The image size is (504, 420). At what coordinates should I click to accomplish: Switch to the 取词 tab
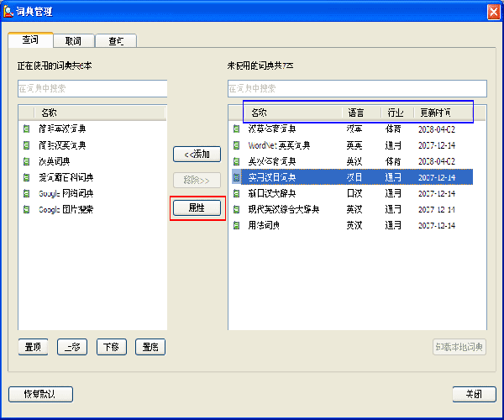[74, 41]
